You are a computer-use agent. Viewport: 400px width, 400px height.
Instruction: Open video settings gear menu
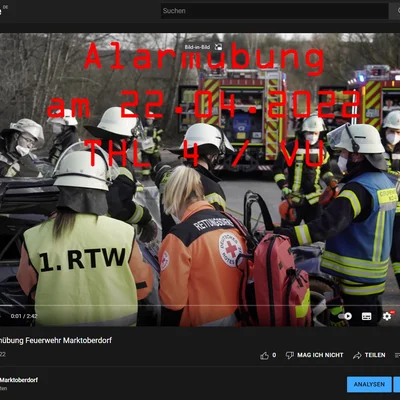click(387, 316)
